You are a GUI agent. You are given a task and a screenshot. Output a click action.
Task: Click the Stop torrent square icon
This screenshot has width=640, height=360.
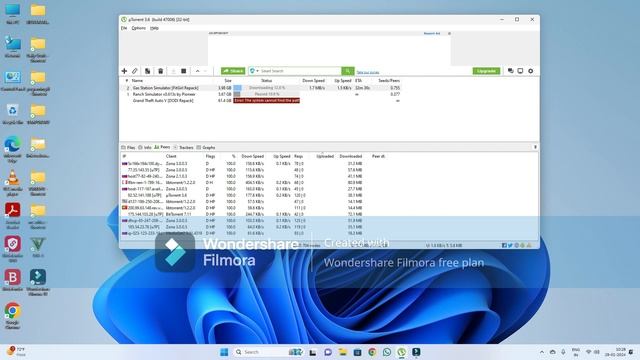coord(184,71)
